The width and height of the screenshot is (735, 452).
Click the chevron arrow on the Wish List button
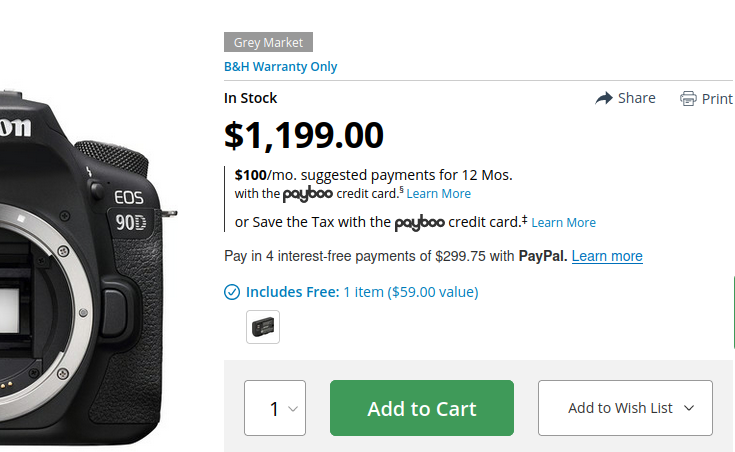click(x=691, y=408)
